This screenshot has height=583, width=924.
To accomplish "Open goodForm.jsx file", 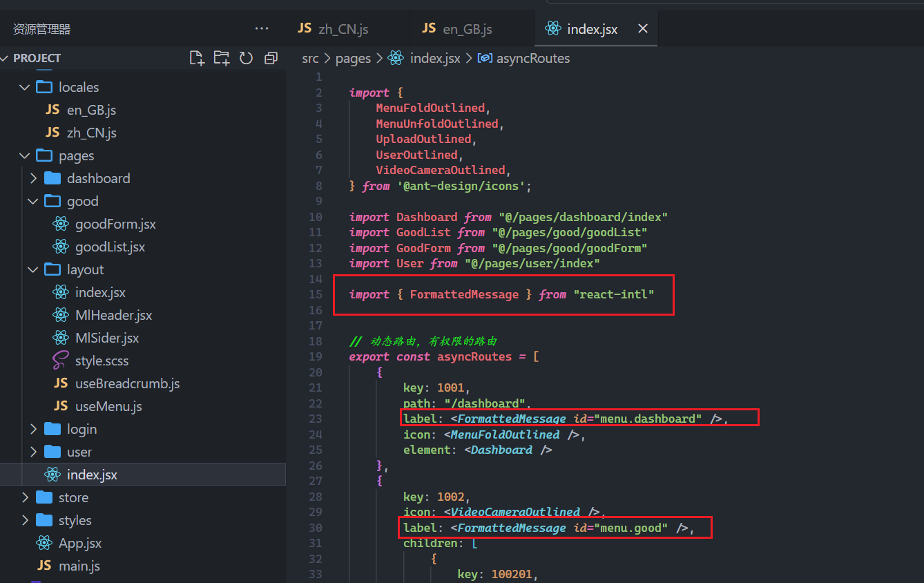I will [x=115, y=224].
